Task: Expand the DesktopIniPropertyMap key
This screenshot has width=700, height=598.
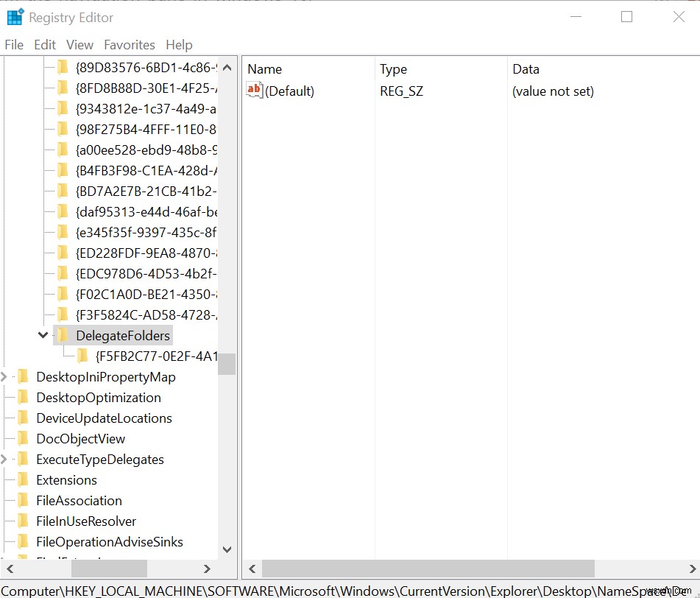Action: pos(3,376)
